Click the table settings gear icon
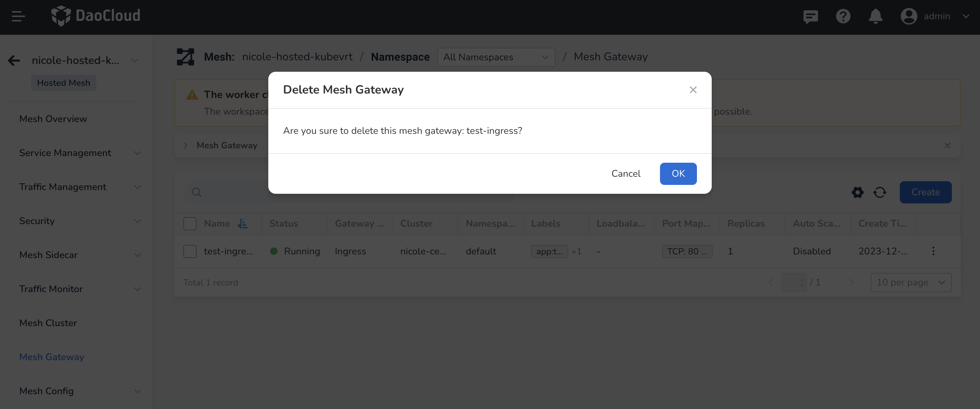This screenshot has height=409, width=980. [857, 192]
